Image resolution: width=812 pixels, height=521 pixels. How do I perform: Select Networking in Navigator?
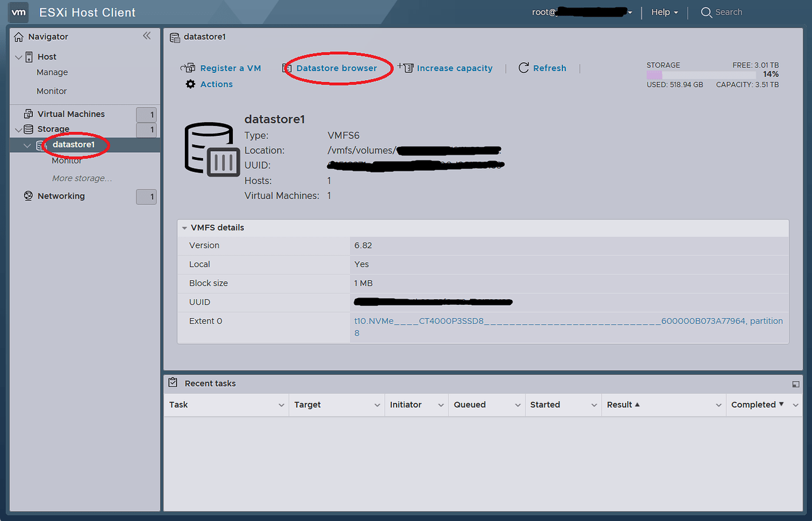[61, 196]
